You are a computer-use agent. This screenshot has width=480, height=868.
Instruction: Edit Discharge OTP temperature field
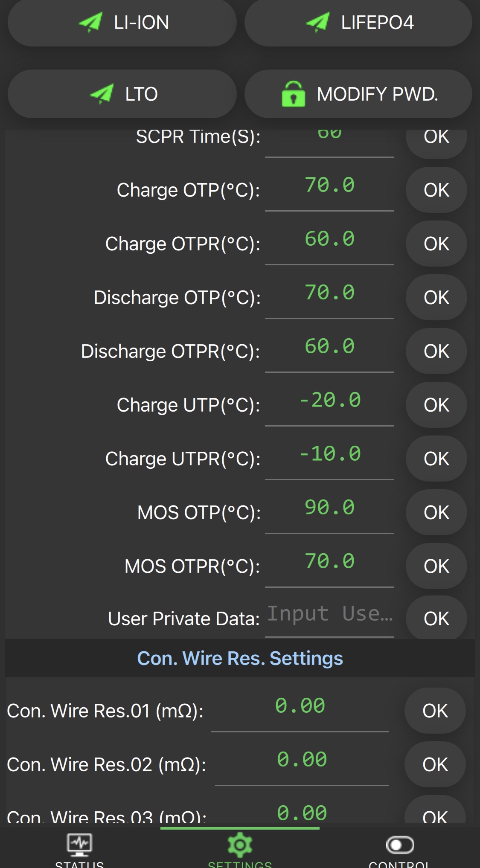coord(329,293)
